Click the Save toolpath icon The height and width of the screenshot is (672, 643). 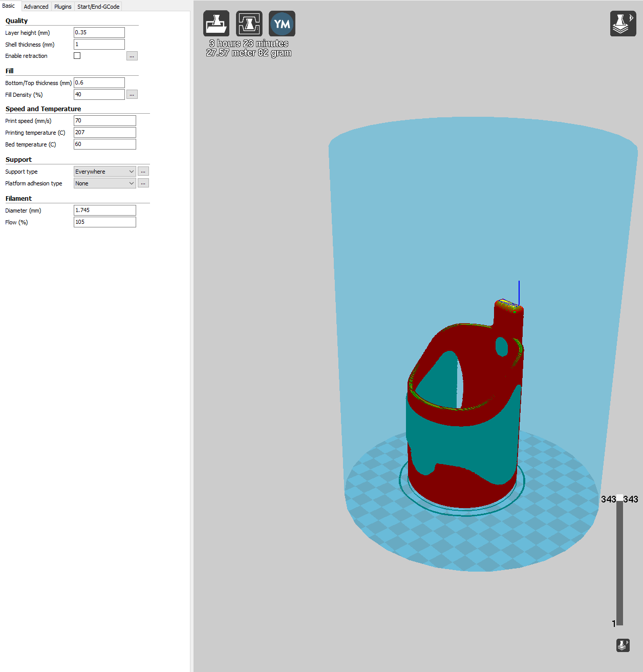(x=249, y=23)
